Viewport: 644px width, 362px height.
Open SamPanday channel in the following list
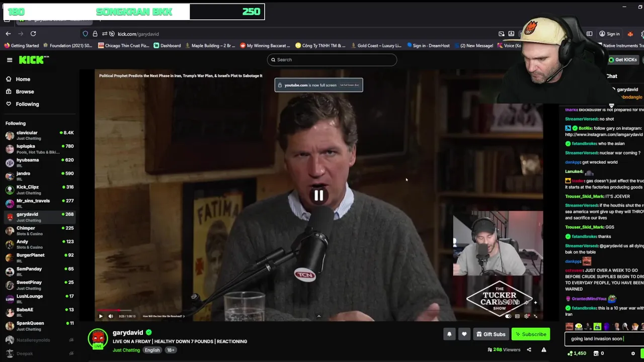pyautogui.click(x=39, y=271)
